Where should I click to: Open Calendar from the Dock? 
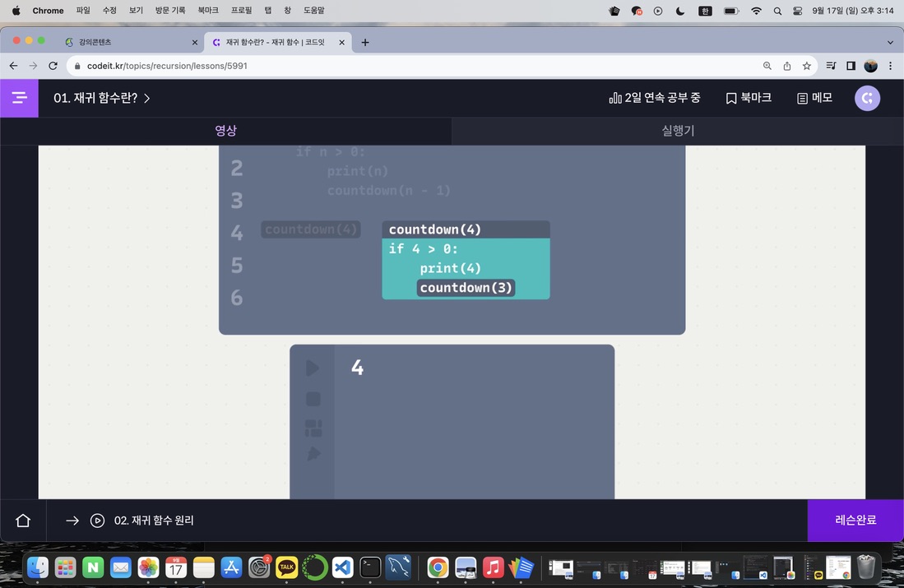click(x=176, y=567)
